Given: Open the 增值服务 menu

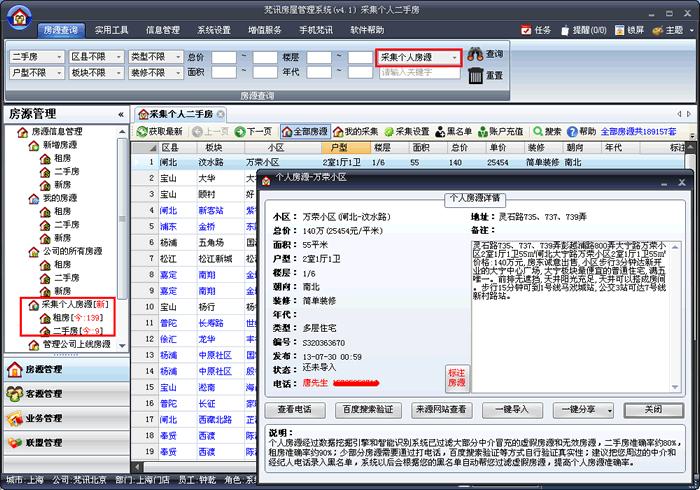Looking at the screenshot, I should pyautogui.click(x=265, y=30).
